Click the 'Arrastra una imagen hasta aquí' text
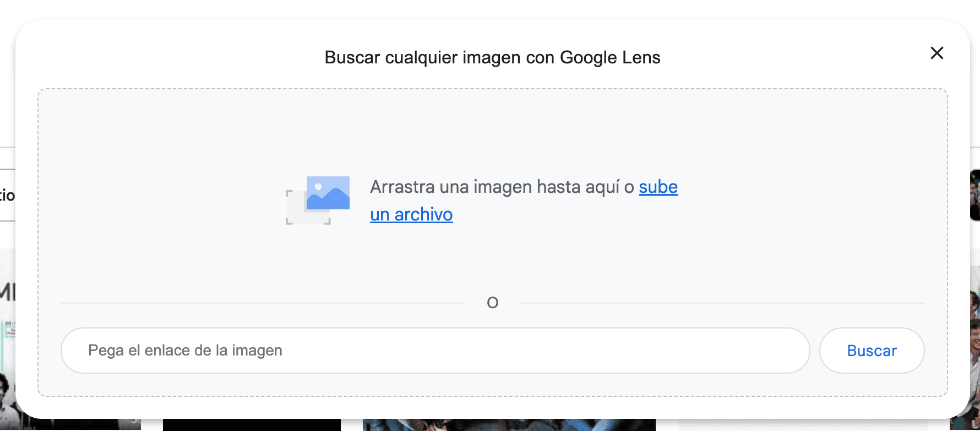 pos(495,187)
